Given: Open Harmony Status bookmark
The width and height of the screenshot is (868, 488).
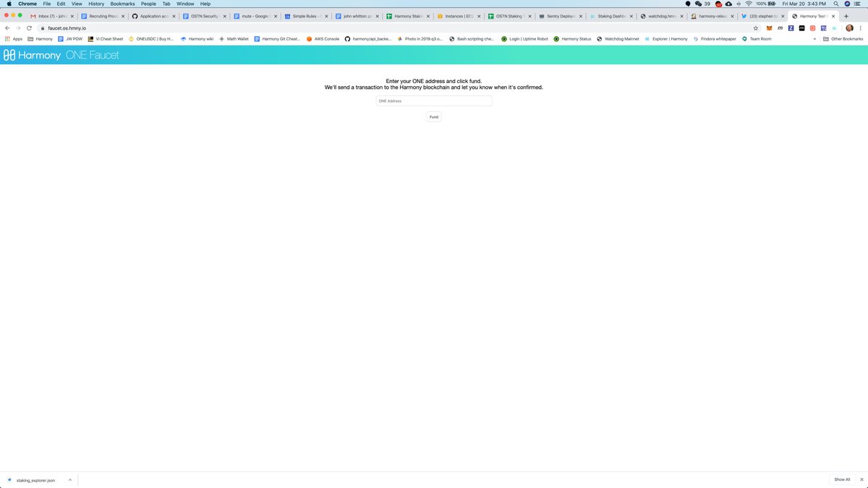Looking at the screenshot, I should click(572, 38).
